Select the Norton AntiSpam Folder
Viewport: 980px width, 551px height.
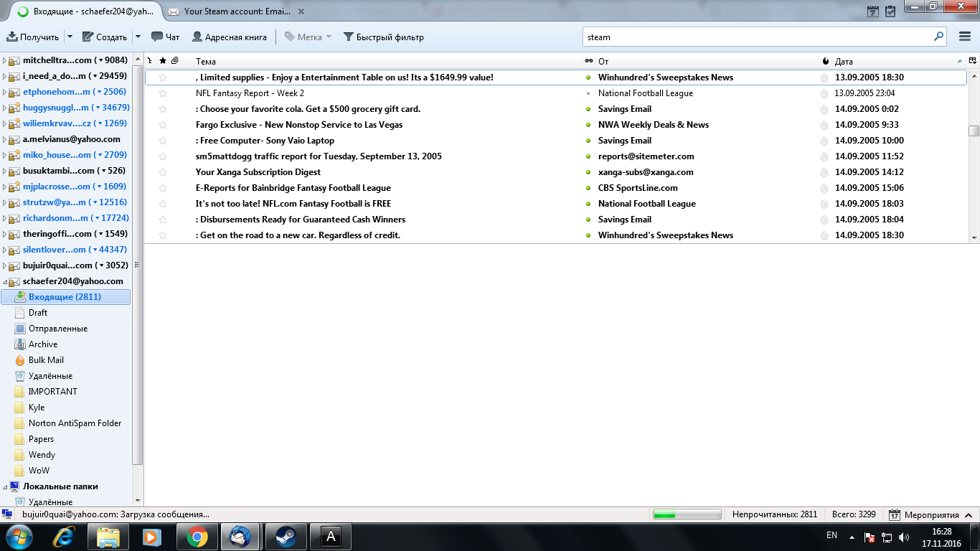click(x=68, y=423)
